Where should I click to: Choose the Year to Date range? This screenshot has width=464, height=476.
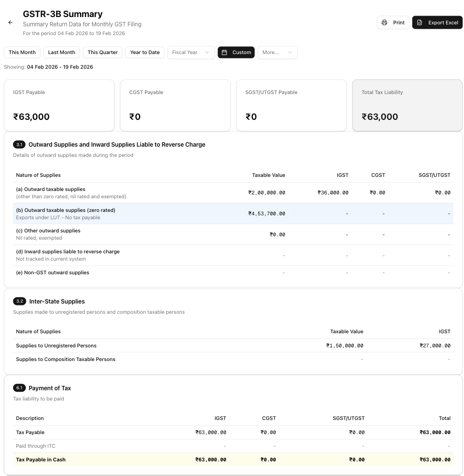click(145, 53)
